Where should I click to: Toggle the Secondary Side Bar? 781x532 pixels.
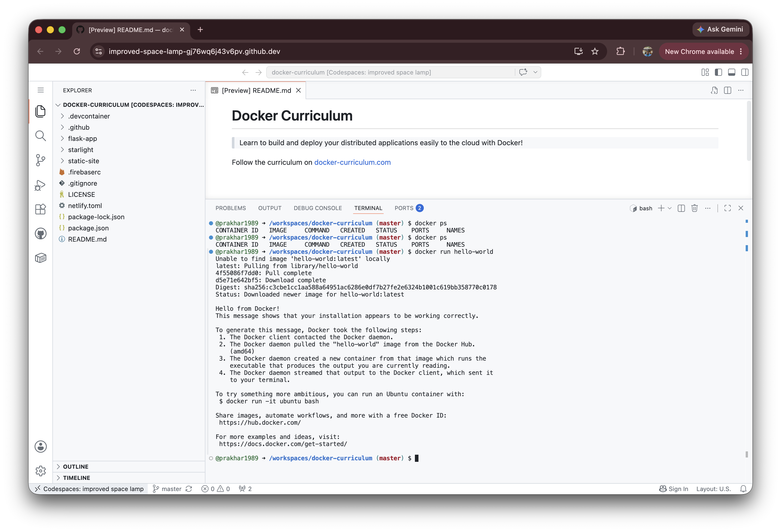(745, 72)
